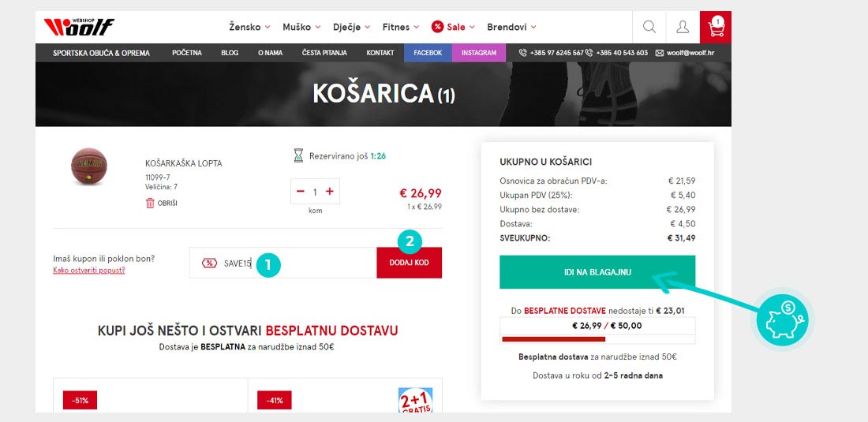Open the BLOG menu item
Screen dimensions: 868x422
coord(230,53)
